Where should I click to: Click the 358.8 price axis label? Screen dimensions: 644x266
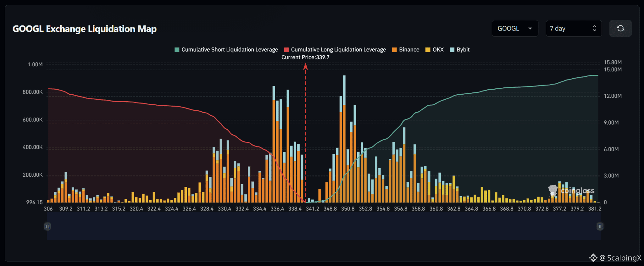tap(418, 209)
